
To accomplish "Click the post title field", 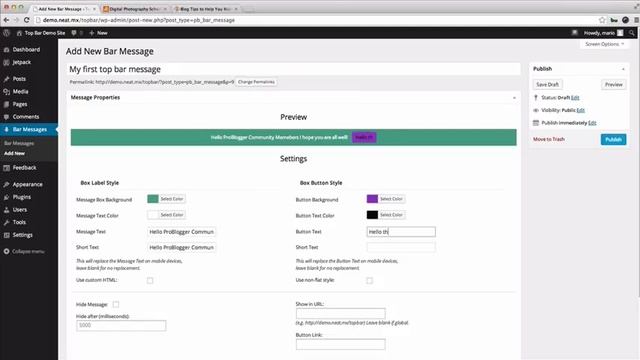I will 293,69.
